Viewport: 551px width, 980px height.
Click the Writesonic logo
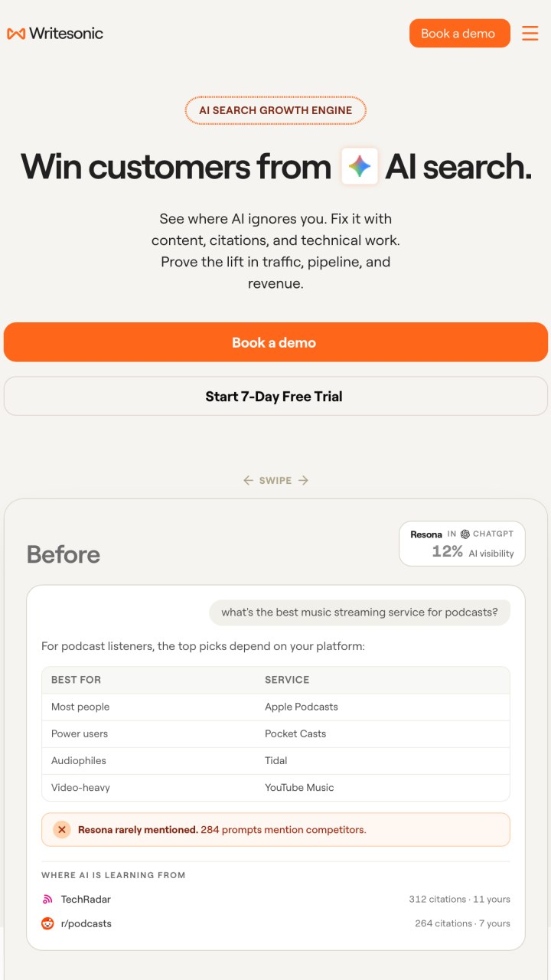(x=55, y=33)
